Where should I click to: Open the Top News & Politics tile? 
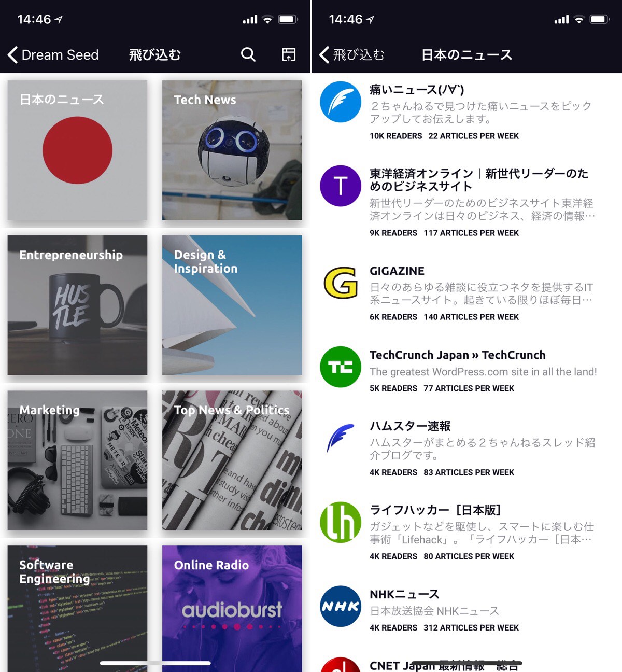coord(232,460)
